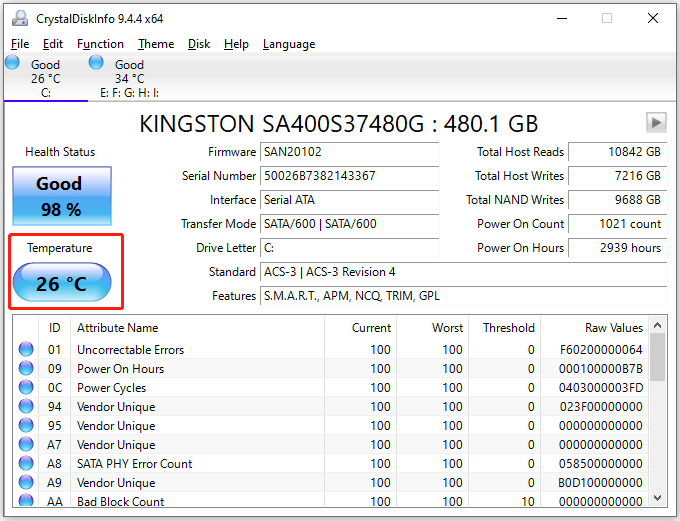Viewport: 680px width, 521px height.
Task: Click the Transfer Mode field SATA/600 | SATA/600
Action: pos(350,224)
